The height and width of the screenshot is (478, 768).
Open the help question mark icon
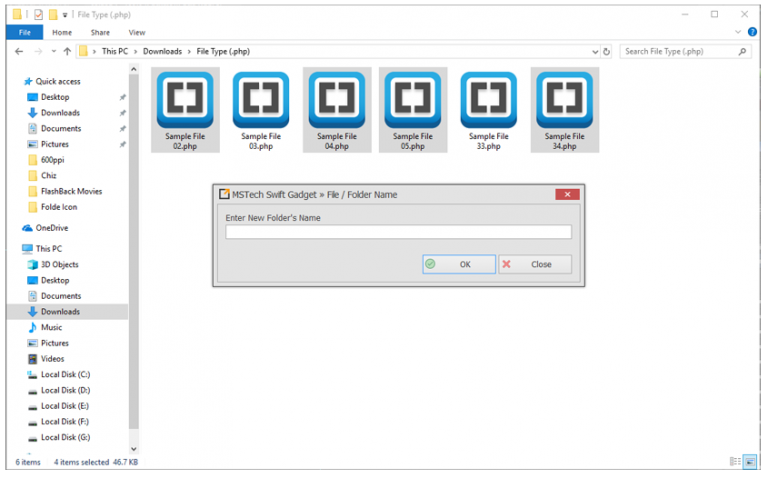coord(752,32)
